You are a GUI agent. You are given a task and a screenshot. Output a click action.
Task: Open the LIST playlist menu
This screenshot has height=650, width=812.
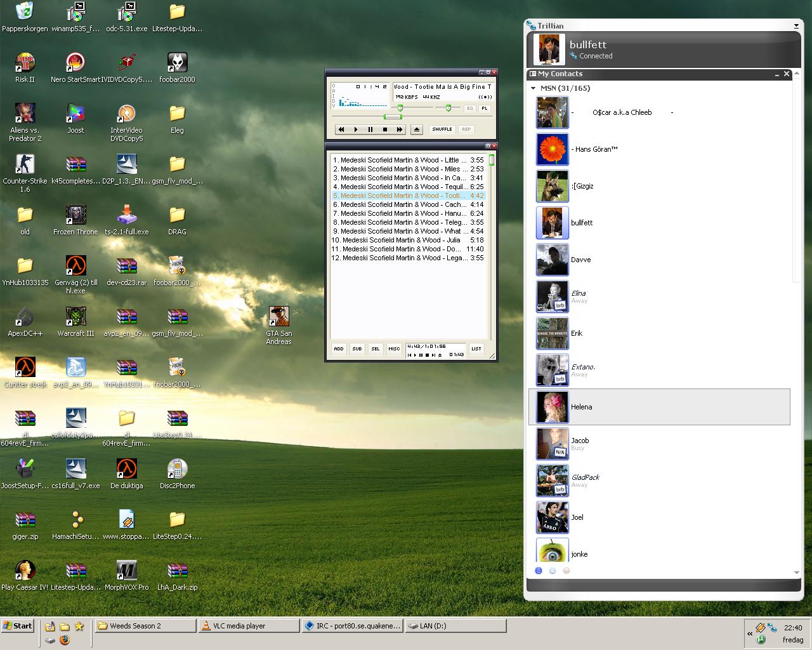pos(476,348)
